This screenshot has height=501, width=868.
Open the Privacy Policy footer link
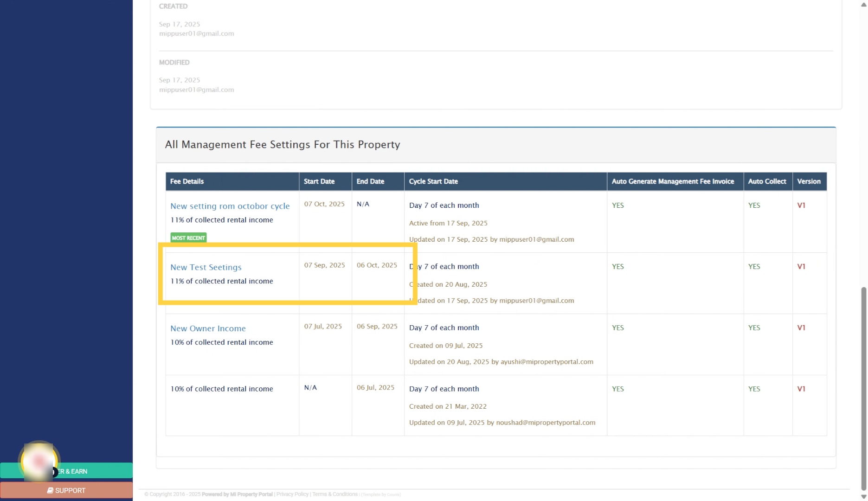click(292, 495)
